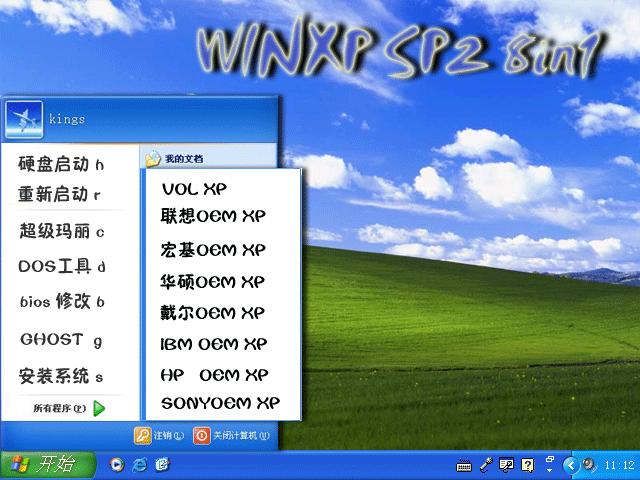Pick 华硕OEM XP install option
The width and height of the screenshot is (640, 480).
(212, 282)
